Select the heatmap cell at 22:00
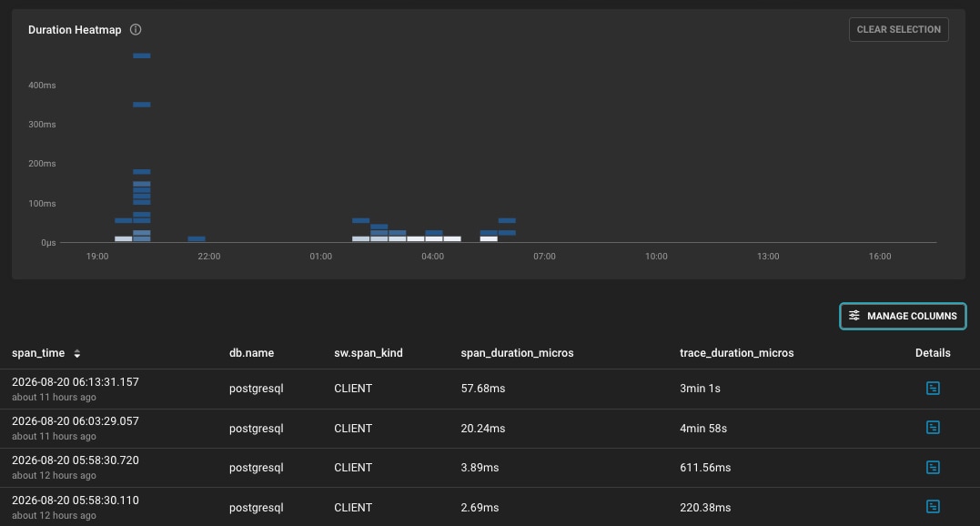980x526 pixels. click(x=197, y=238)
